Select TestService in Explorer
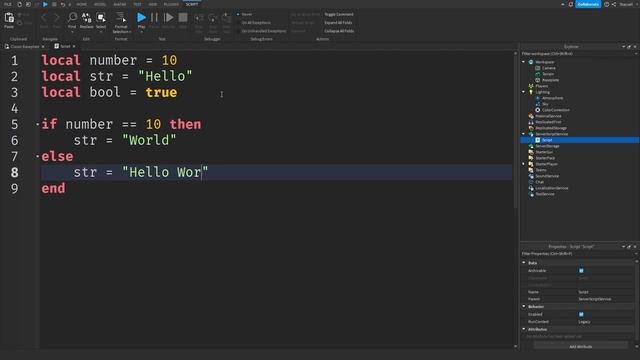Screen dimensions: 640x360 pos(545,194)
